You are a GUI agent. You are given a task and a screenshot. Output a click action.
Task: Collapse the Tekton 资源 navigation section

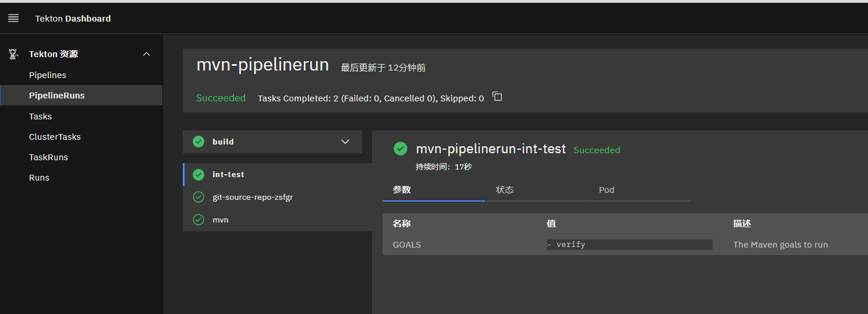point(147,54)
